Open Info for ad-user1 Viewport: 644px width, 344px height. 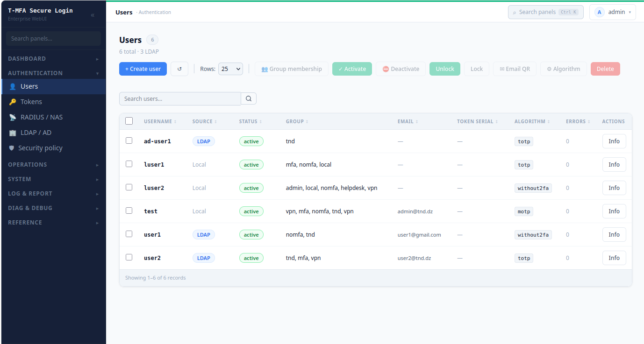614,141
